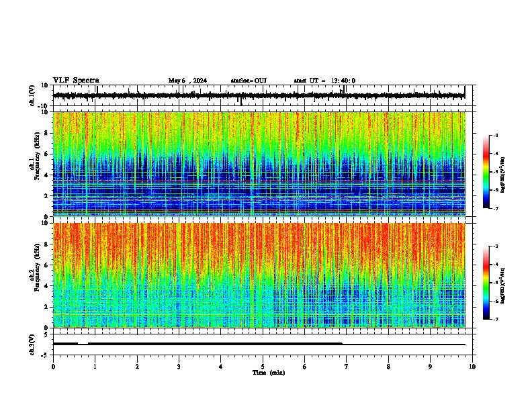
Task: Click the "VLF Spectra" title text
Action: (x=76, y=81)
